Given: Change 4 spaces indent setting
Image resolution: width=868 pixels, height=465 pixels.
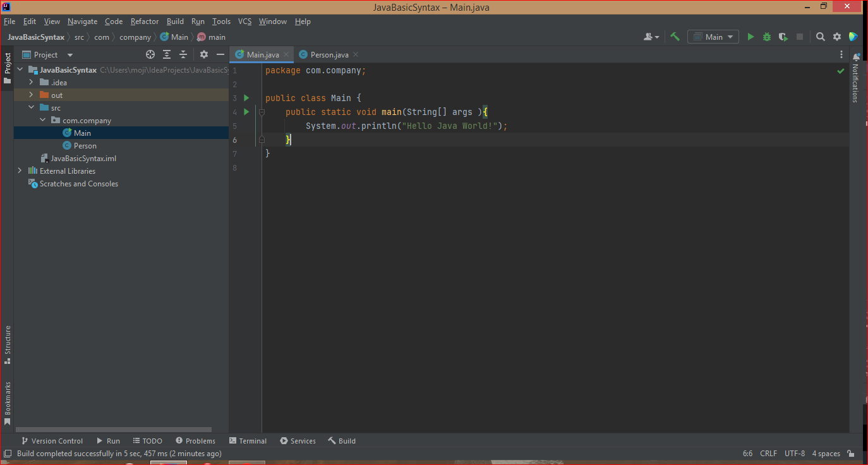Looking at the screenshot, I should pyautogui.click(x=826, y=454).
